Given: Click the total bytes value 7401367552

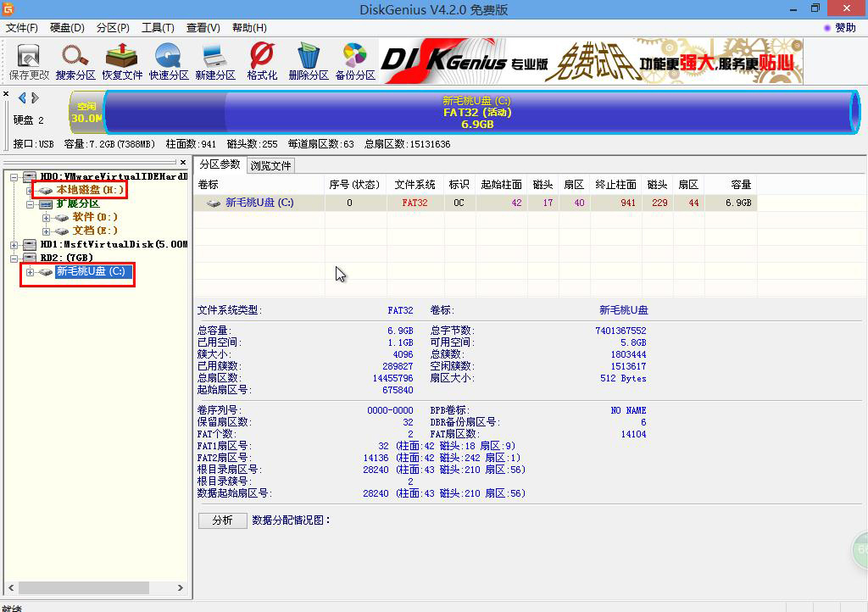Looking at the screenshot, I should (x=620, y=331).
